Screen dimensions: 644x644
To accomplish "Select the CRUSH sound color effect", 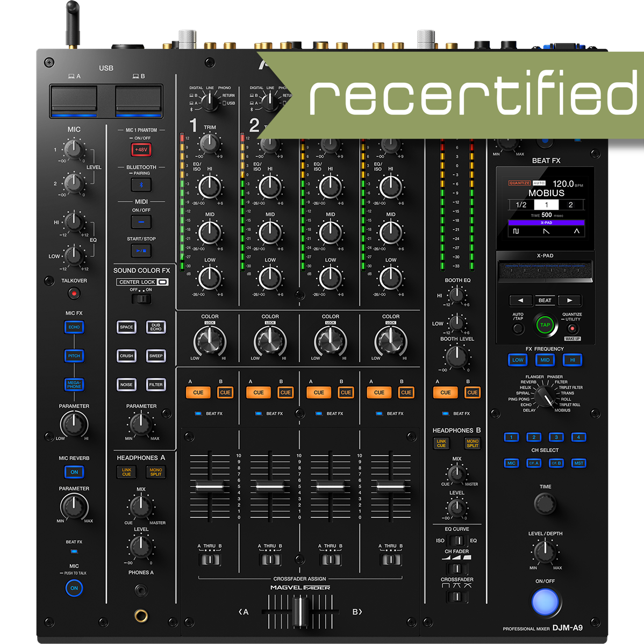I will pos(126,356).
